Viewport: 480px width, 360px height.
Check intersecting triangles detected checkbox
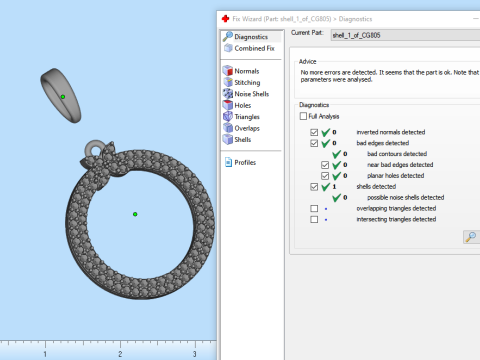(314, 219)
